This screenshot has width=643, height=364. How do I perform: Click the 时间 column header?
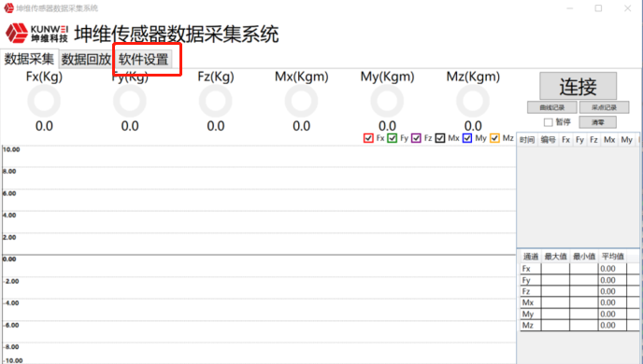click(x=527, y=140)
